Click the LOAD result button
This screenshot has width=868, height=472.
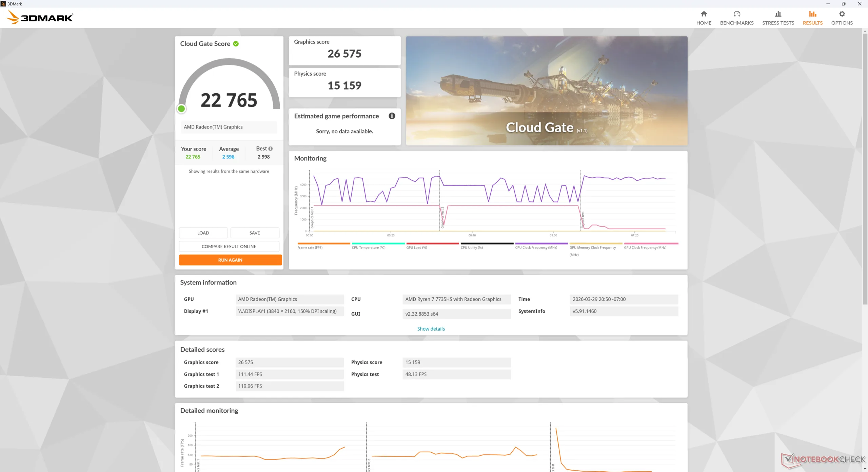pyautogui.click(x=203, y=233)
